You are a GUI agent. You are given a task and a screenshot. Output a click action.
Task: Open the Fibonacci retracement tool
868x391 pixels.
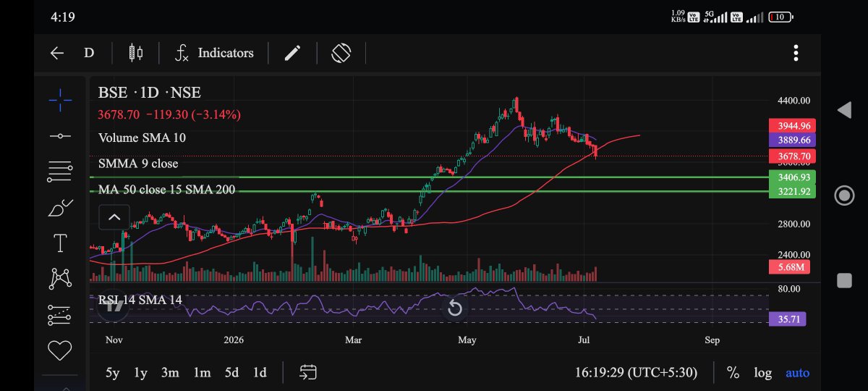60,171
